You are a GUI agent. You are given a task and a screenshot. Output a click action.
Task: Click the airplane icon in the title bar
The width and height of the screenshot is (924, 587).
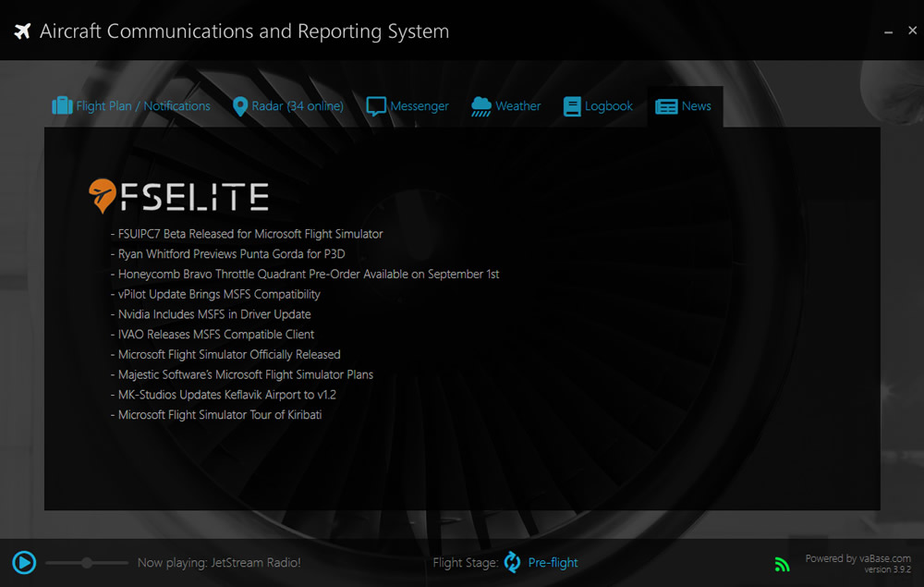pos(22,31)
